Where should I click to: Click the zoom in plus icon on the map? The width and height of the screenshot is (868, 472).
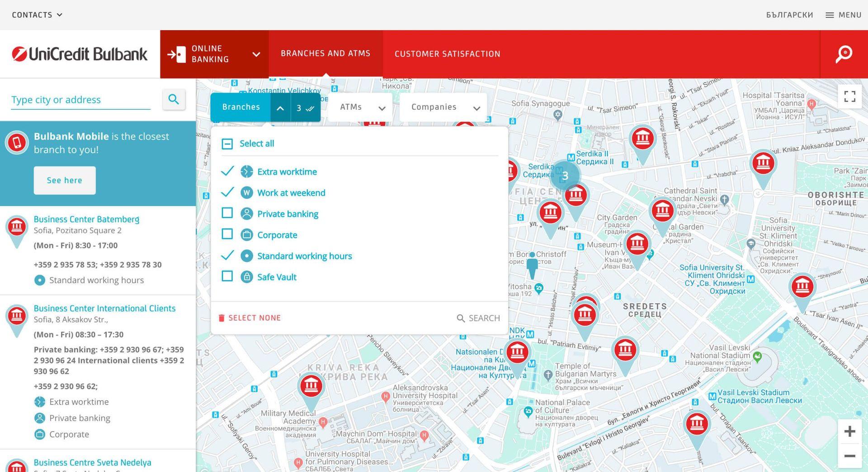point(850,430)
